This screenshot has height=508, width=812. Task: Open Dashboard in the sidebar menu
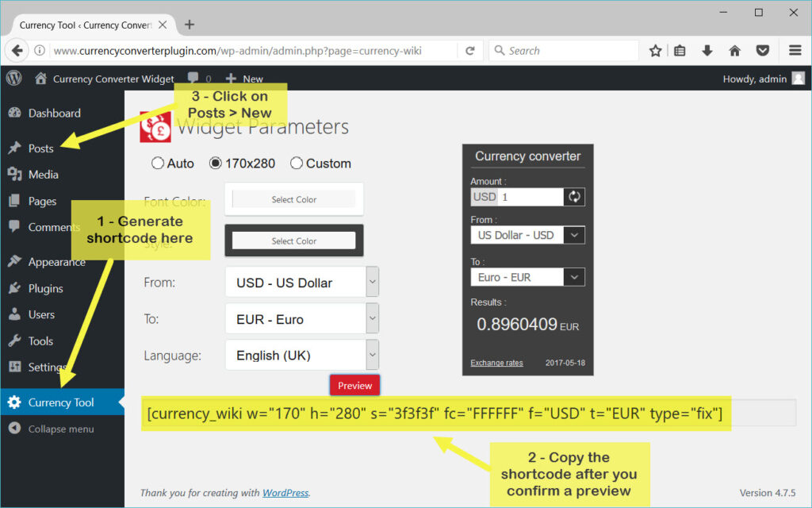(x=55, y=113)
